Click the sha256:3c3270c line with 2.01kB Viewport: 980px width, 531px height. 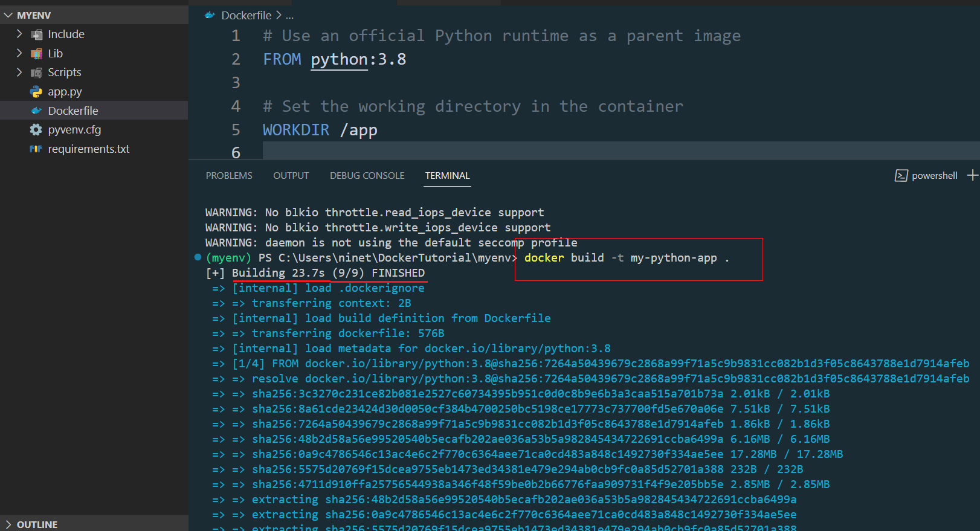(521, 394)
